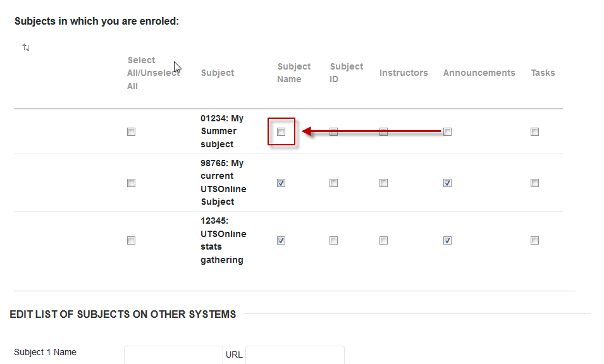This screenshot has height=364, width=604.
Task: Check Subject ID for 12345 UTSOnline stats gathering
Action: (x=333, y=241)
